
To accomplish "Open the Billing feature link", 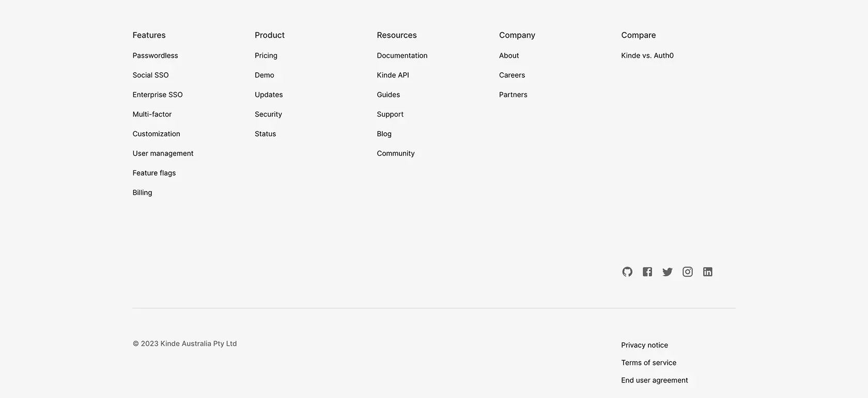I will pos(142,193).
